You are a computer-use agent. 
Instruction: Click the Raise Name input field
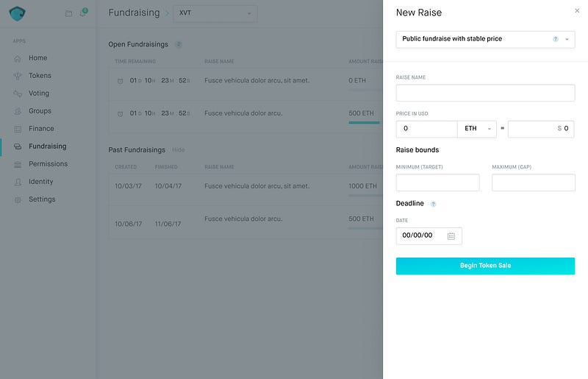(485, 93)
